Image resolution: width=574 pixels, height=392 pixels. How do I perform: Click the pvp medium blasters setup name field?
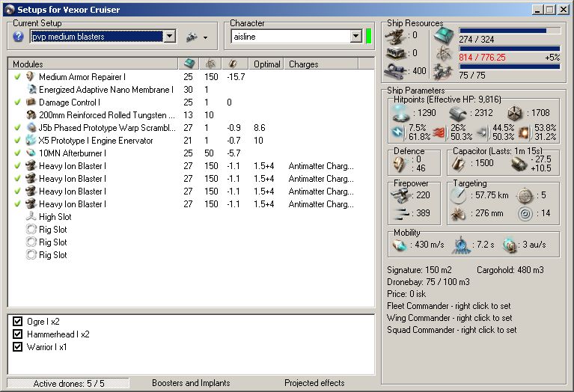pyautogui.click(x=97, y=36)
